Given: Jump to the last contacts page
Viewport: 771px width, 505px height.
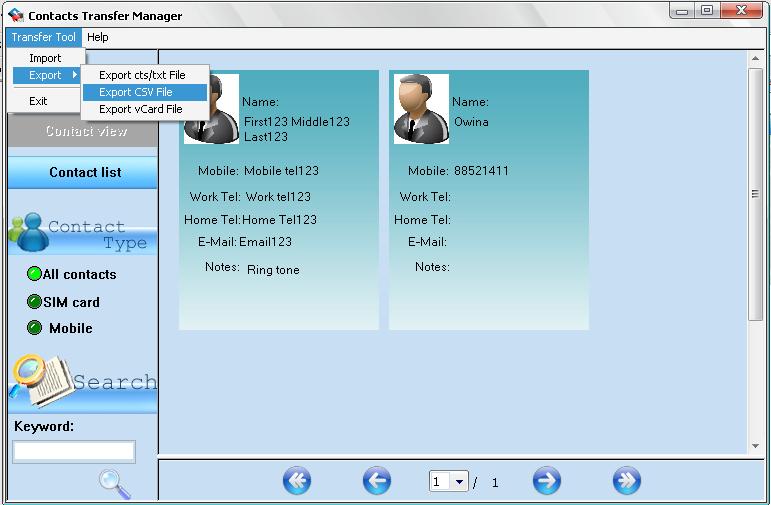Looking at the screenshot, I should [626, 481].
